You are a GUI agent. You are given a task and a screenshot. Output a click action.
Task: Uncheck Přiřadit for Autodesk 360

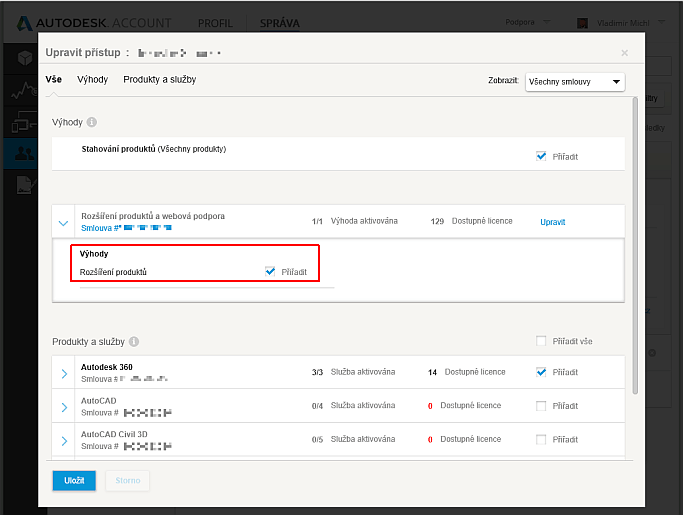pyautogui.click(x=541, y=372)
